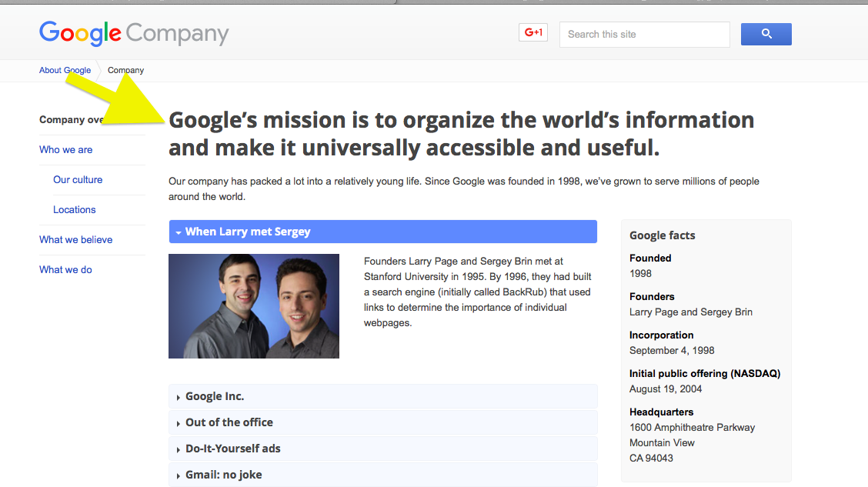
Task: Click the Google's mission headline
Action: click(x=461, y=134)
